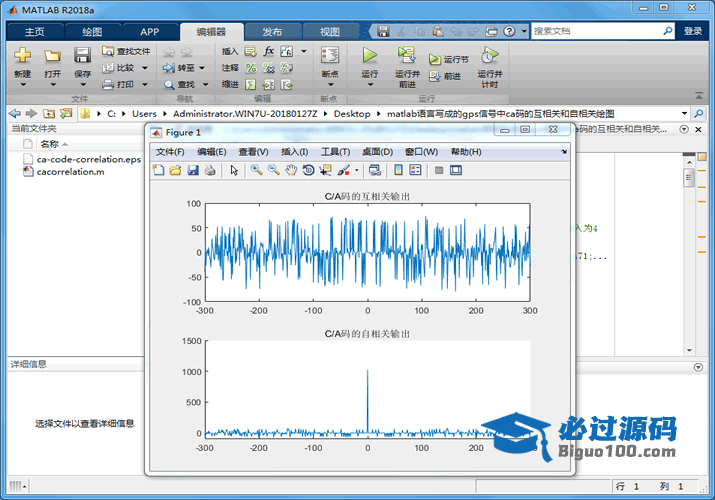Open the Brush tool color dropdown arrow

[x=356, y=170]
